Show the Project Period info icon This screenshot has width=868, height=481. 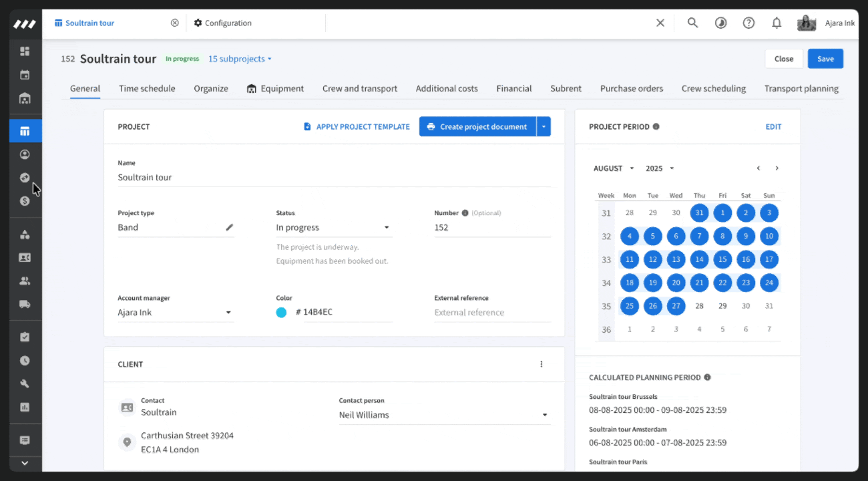click(656, 126)
